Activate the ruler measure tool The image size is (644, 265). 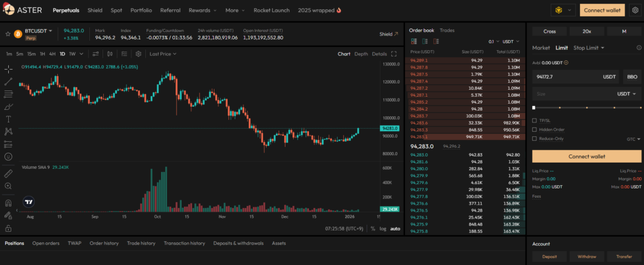[x=9, y=173]
